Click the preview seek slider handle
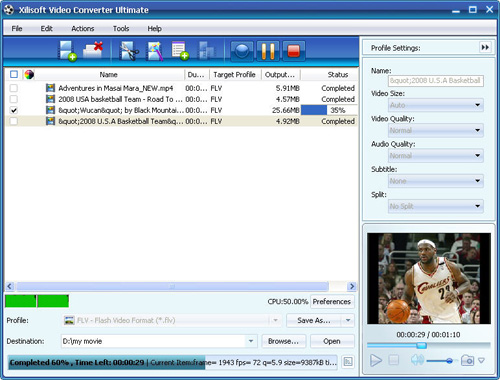Viewport: 500px width, 380px height. tap(422, 345)
